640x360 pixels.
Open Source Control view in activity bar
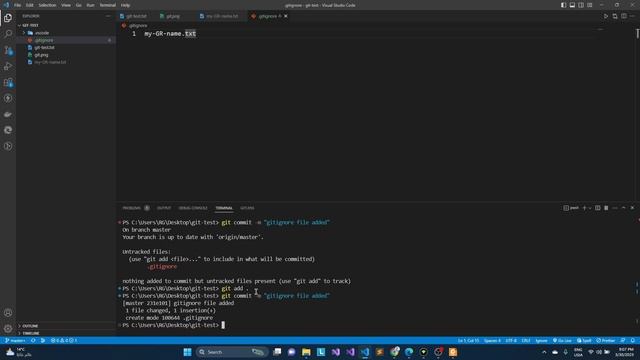click(8, 50)
